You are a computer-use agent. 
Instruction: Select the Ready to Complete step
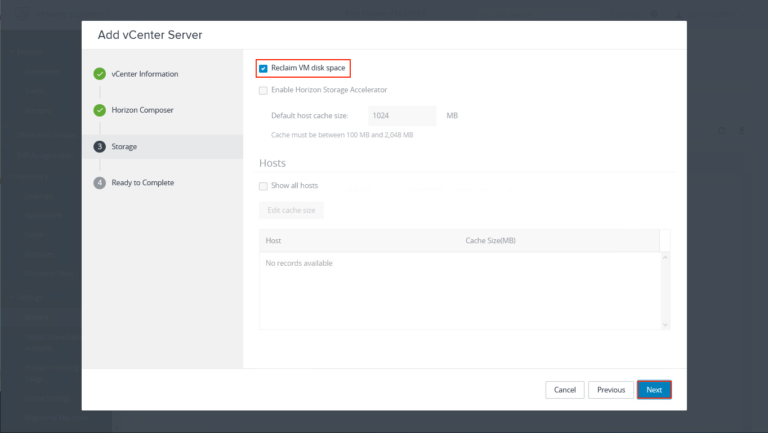tap(143, 183)
